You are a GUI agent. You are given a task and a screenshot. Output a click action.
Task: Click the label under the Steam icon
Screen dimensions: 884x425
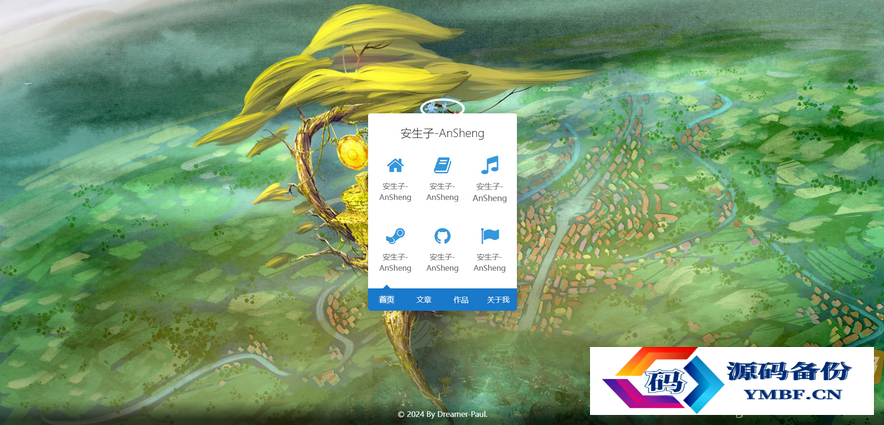(x=395, y=262)
